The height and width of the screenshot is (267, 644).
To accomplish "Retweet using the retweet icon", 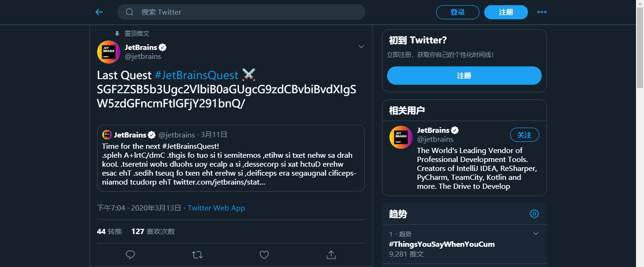I will [x=198, y=255].
